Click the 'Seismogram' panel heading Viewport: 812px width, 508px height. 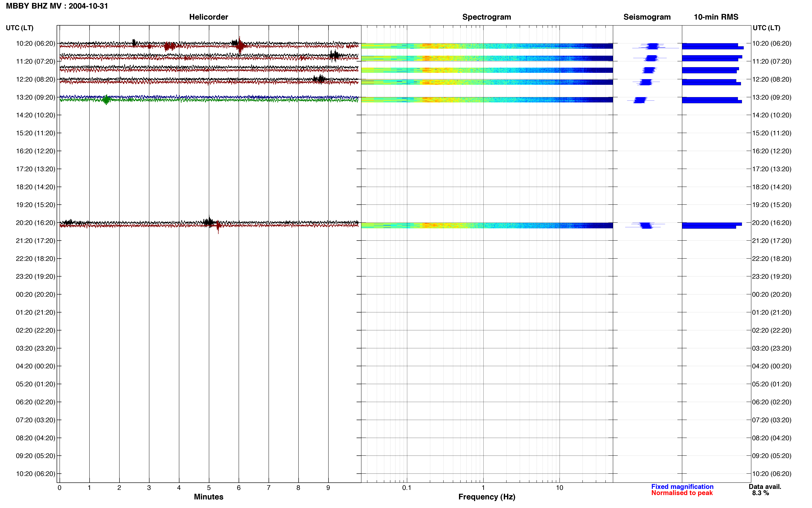[x=647, y=17]
